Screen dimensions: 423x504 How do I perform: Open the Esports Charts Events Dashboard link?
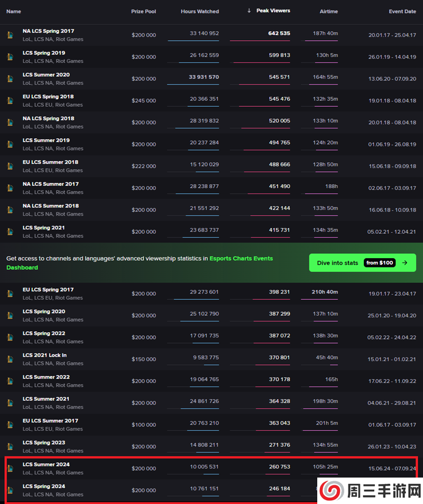(x=241, y=259)
